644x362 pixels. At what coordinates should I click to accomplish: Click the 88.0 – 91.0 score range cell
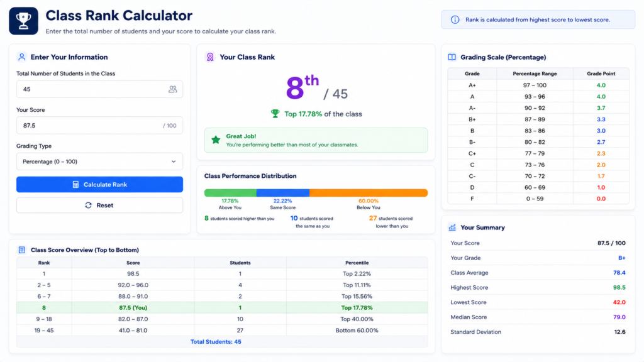point(133,297)
